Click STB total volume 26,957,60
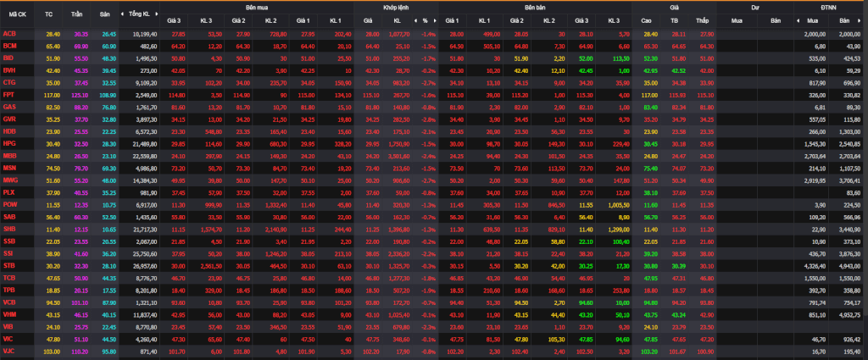Viewport: 868px width, 360px height. [x=145, y=266]
